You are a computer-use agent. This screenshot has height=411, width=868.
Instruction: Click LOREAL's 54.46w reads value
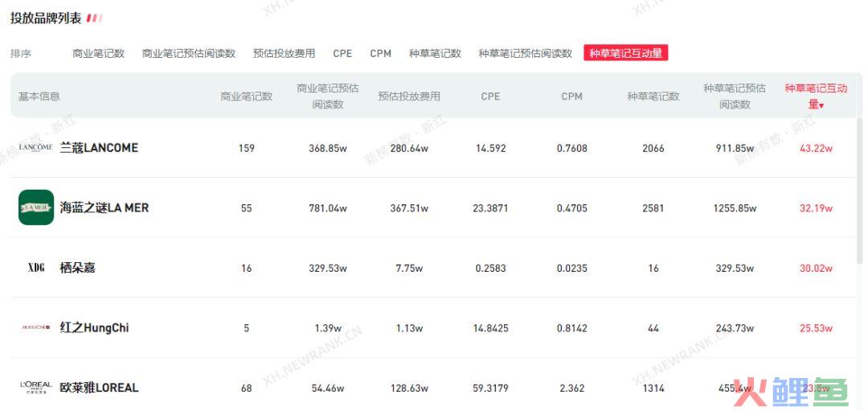328,388
